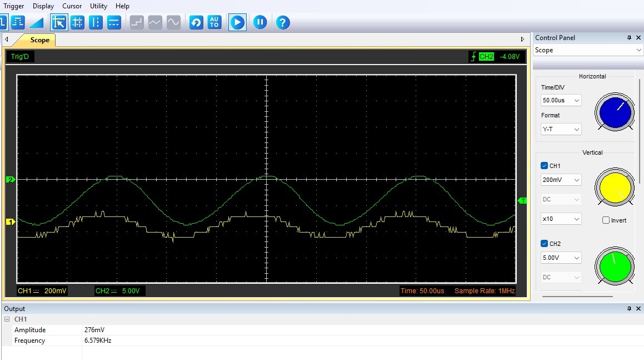The height and width of the screenshot is (360, 644).
Task: Select the cross cursor toolbar icon
Action: pos(77,22)
